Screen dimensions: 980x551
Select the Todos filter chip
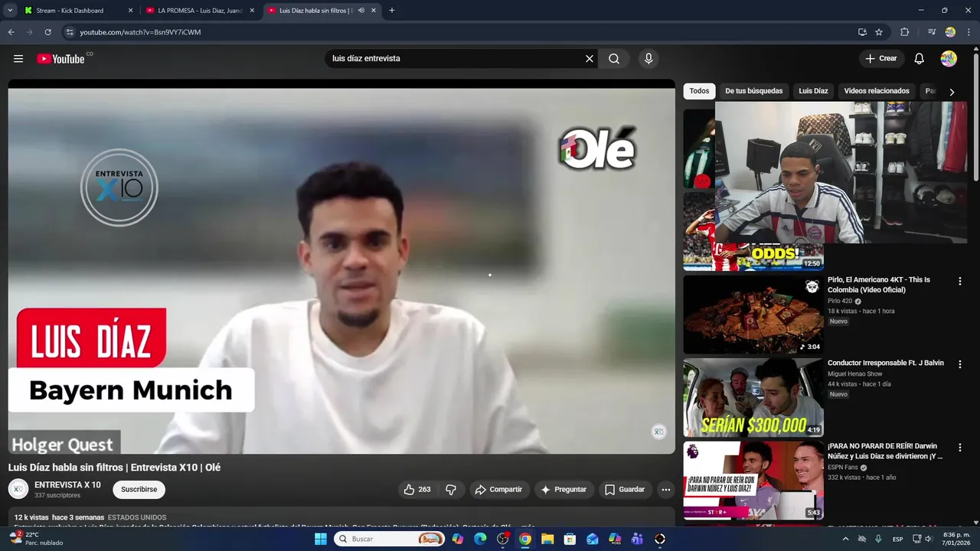tap(699, 91)
